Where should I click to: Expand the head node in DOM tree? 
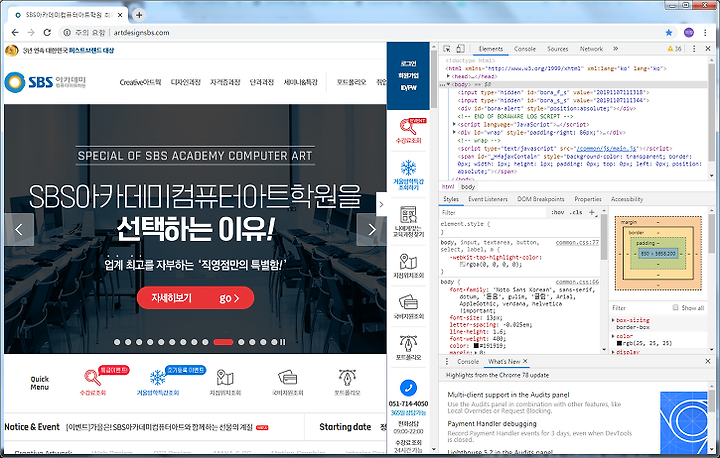(x=448, y=76)
